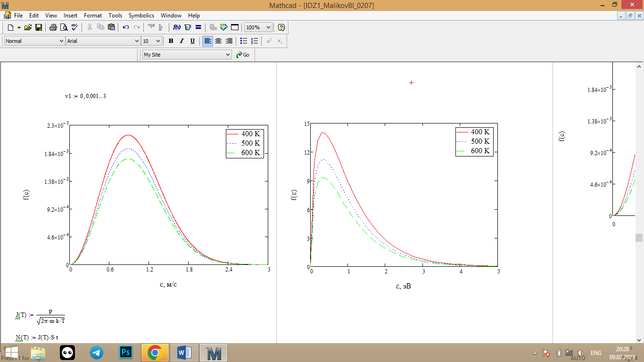Toggle italic formatting
This screenshot has height=362, width=644.
pyautogui.click(x=182, y=41)
